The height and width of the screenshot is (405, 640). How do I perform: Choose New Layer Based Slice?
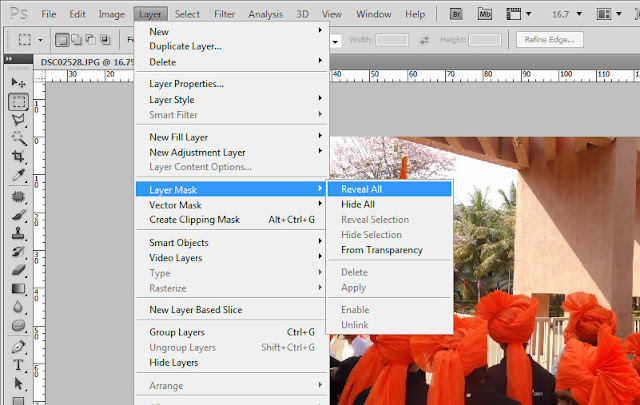coord(232,310)
